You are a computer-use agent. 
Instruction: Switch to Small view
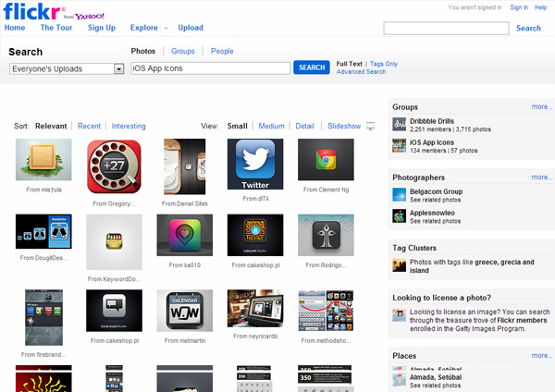[237, 126]
